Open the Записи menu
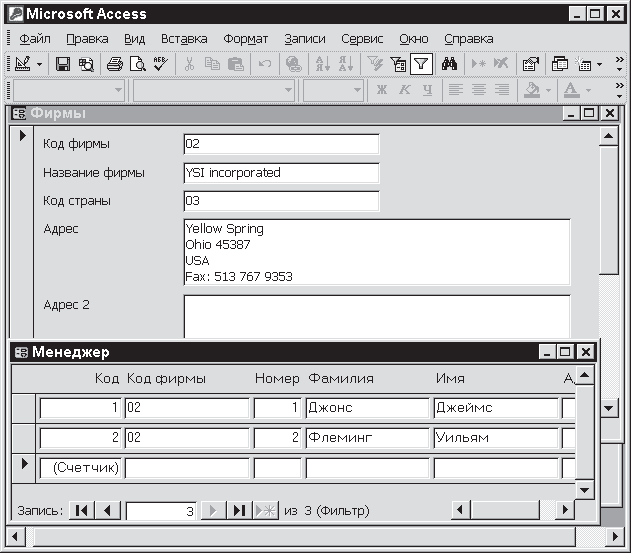The image size is (631, 553). 304,39
